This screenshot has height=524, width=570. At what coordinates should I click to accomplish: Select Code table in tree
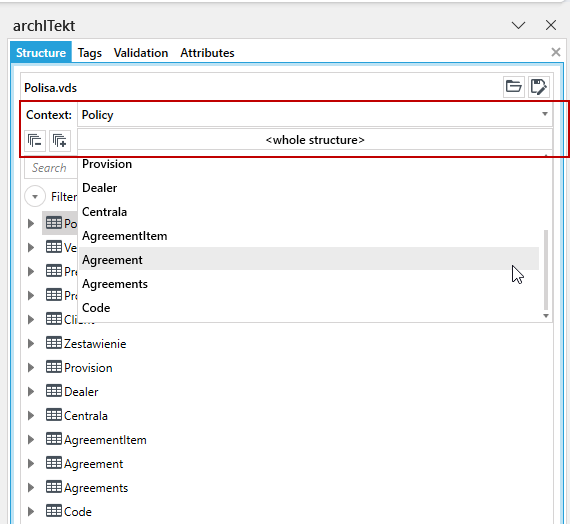point(69,512)
